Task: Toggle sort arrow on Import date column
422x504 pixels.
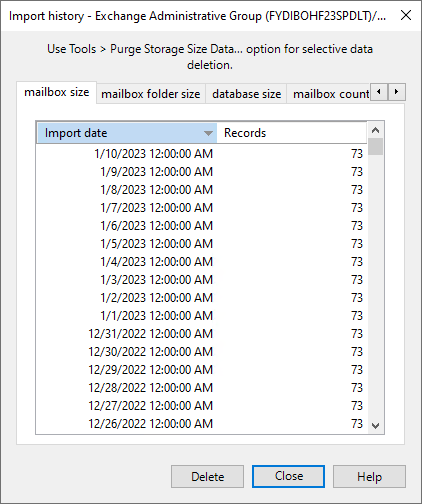Action: click(208, 133)
